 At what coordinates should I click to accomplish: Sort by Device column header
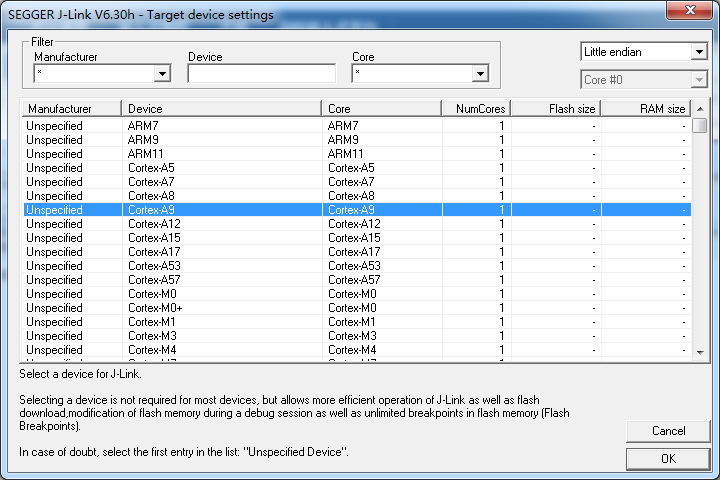click(x=221, y=109)
